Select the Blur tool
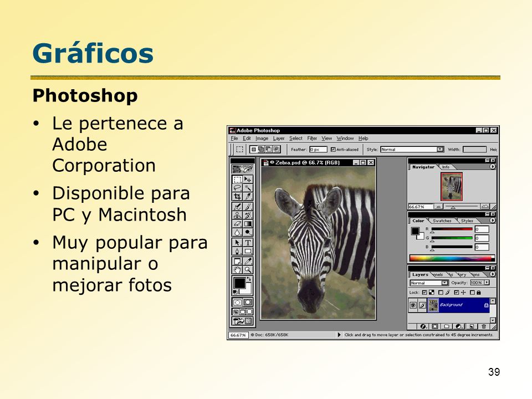Screen dimensions: 532x399 [x=238, y=232]
